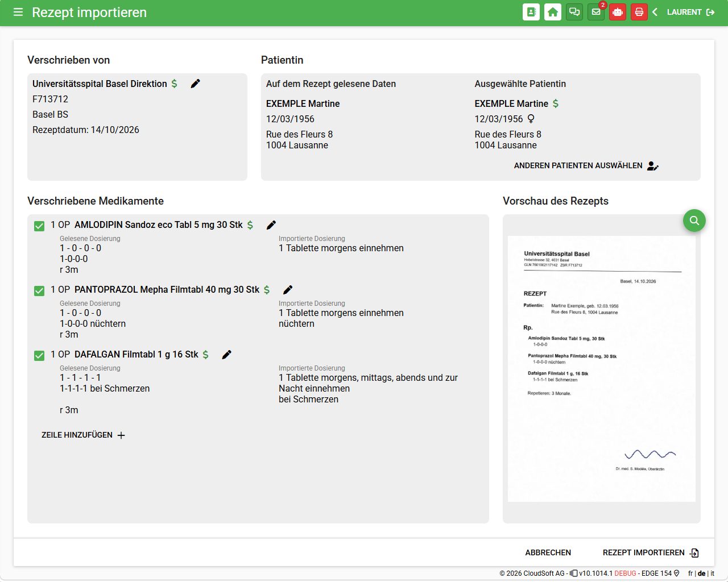Click the red robot assistant icon
The height and width of the screenshot is (582, 728).
coord(618,12)
